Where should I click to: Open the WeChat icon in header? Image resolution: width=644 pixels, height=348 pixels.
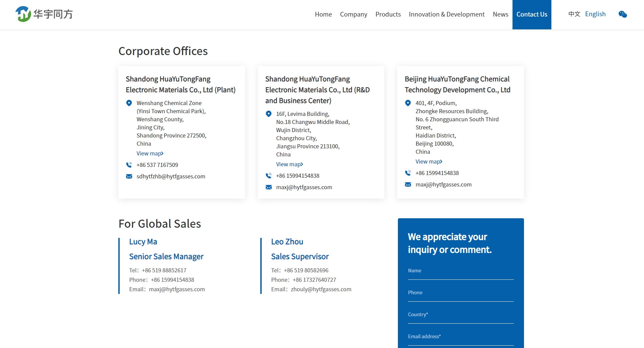click(x=623, y=14)
